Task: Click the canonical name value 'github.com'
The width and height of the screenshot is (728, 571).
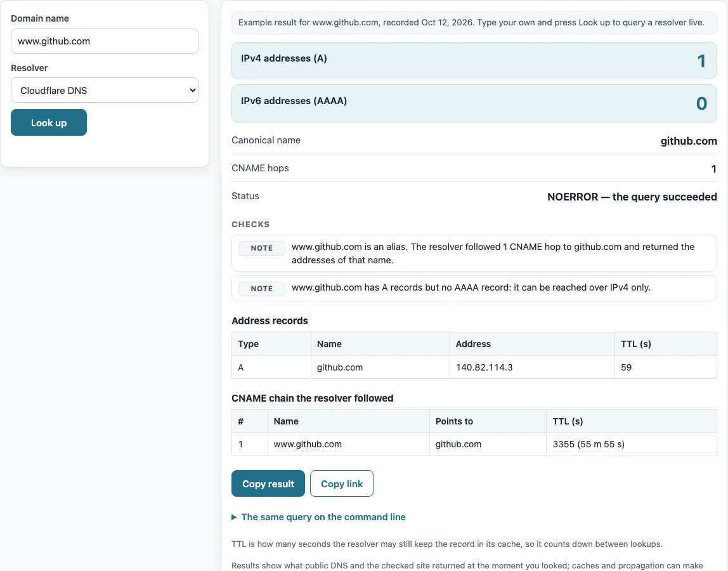Action: pyautogui.click(x=689, y=141)
